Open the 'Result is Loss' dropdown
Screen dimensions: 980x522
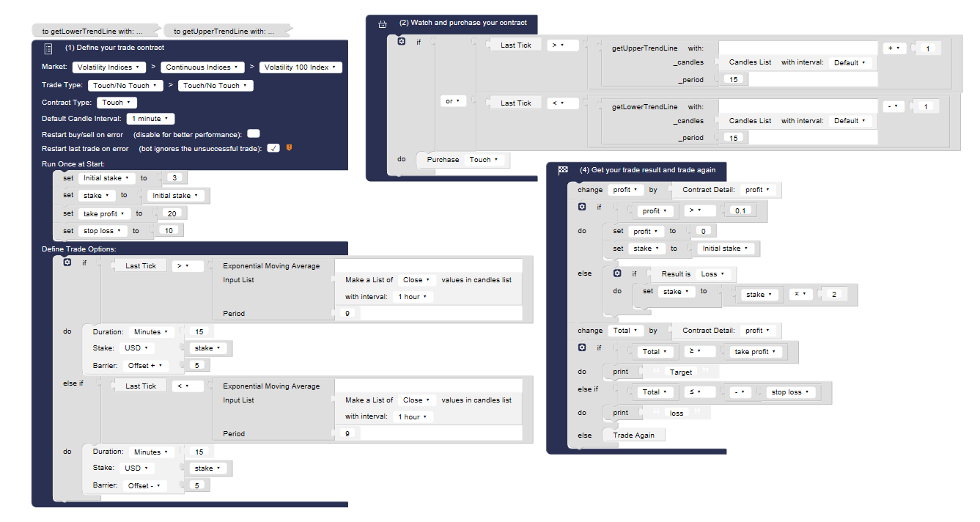tap(713, 274)
